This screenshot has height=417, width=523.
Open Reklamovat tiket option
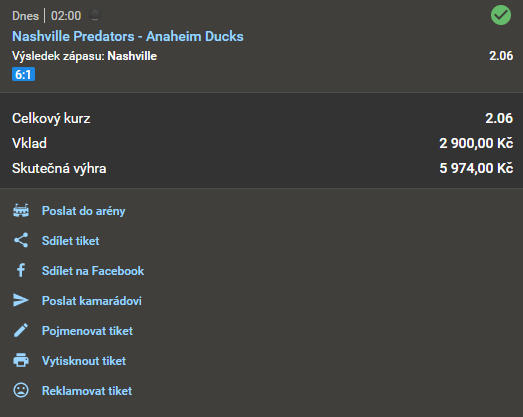click(87, 391)
